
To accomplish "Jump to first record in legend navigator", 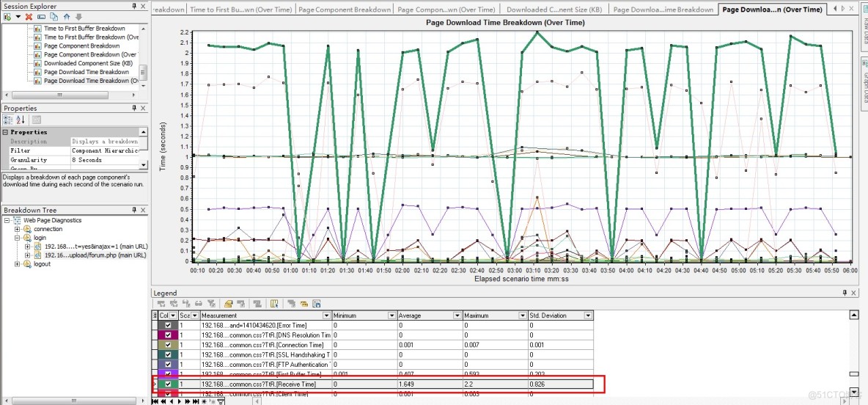I will pos(156,401).
